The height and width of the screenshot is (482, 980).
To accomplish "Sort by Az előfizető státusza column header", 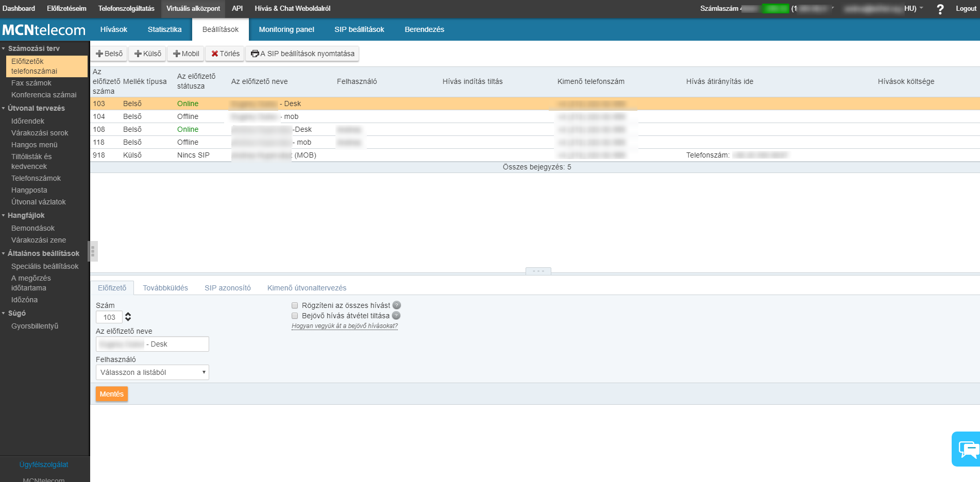I will [196, 81].
